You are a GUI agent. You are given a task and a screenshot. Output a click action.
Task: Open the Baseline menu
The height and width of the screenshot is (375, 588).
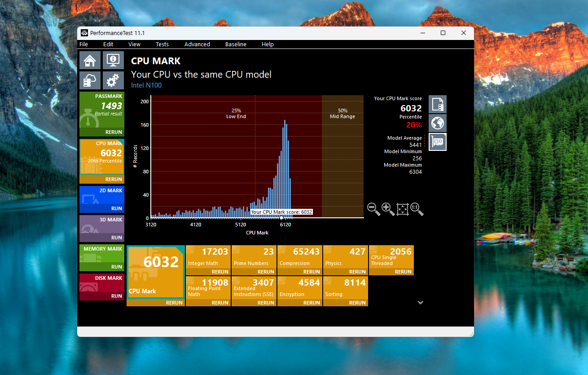tap(236, 44)
